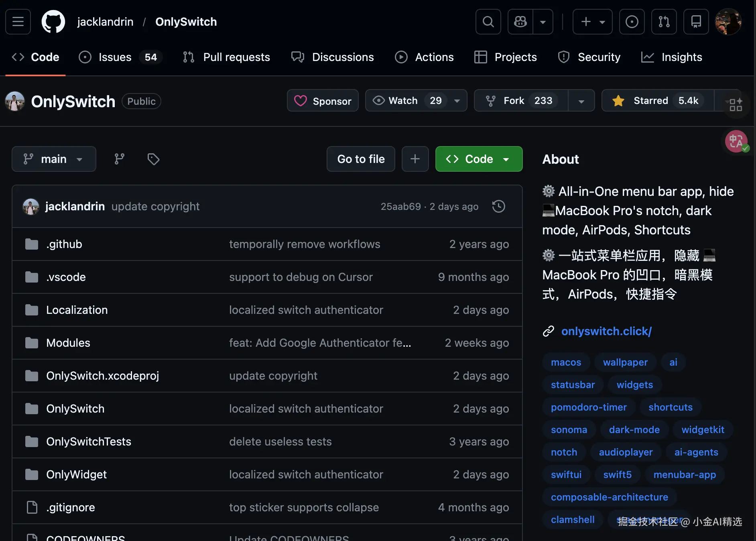Switch to the Issues tab
The width and height of the screenshot is (756, 541).
coord(120,57)
